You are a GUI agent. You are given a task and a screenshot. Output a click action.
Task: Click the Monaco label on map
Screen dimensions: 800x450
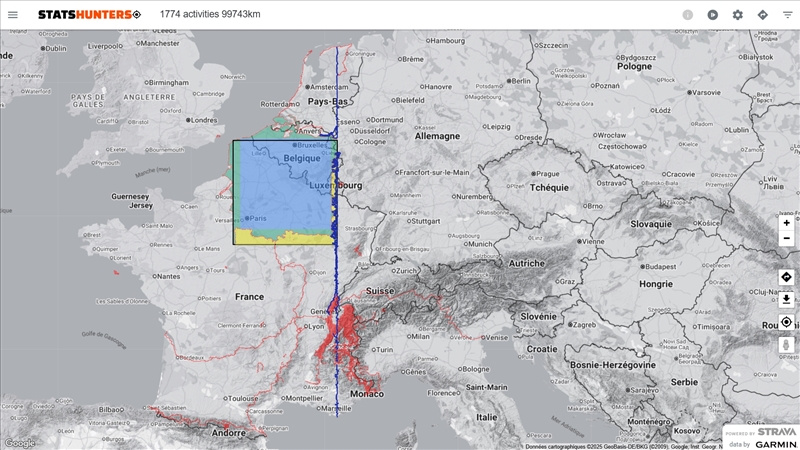click(367, 394)
